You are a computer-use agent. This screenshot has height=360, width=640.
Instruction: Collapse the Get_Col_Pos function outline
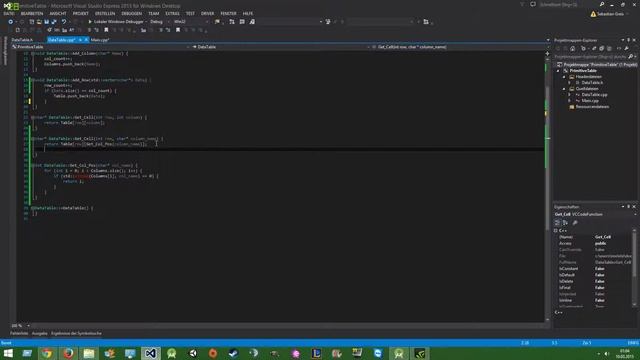click(x=32, y=165)
